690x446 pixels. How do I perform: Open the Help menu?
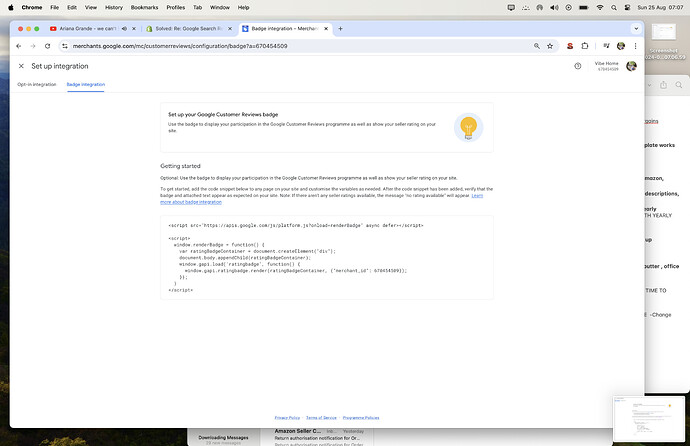pos(243,7)
